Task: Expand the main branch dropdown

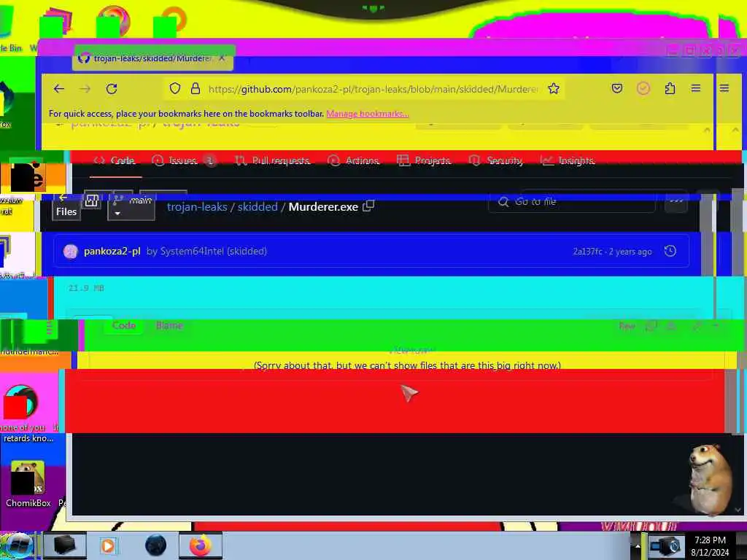Action: tap(131, 206)
